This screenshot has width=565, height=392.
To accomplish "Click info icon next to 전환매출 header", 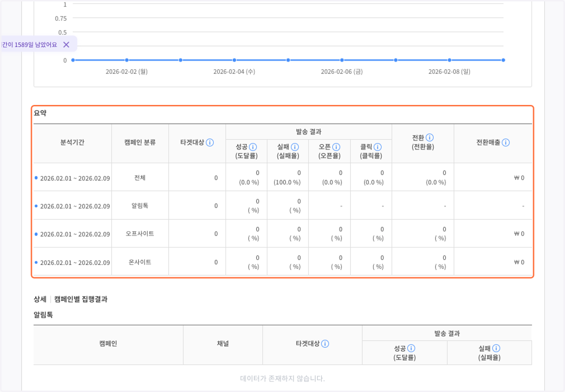I will pyautogui.click(x=506, y=143).
